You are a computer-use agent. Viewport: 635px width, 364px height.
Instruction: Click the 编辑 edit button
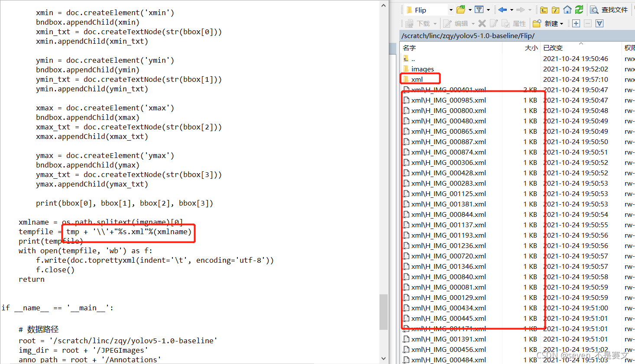pyautogui.click(x=456, y=23)
